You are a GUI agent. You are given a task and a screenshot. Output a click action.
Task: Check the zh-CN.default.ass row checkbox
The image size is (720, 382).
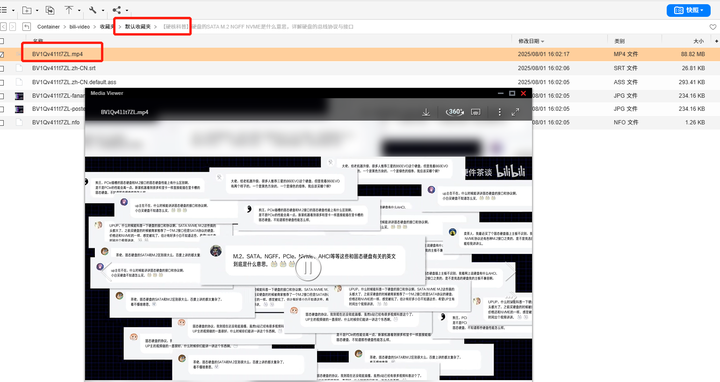click(x=2, y=82)
